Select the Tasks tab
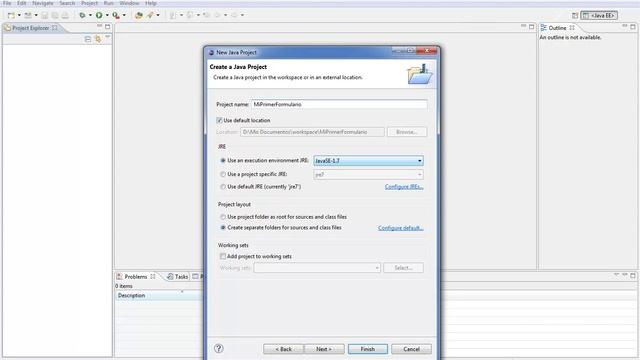The image size is (640, 360). [178, 277]
